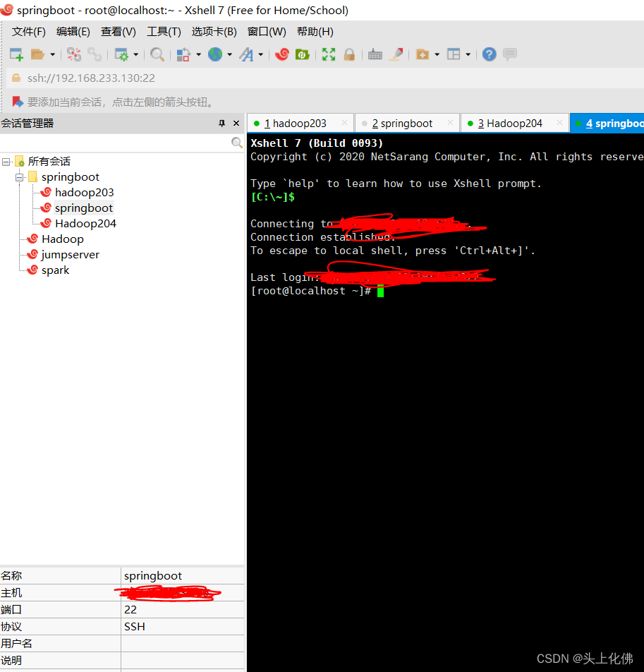
Task: Open the 选项卡(B) menu
Action: pyautogui.click(x=214, y=32)
